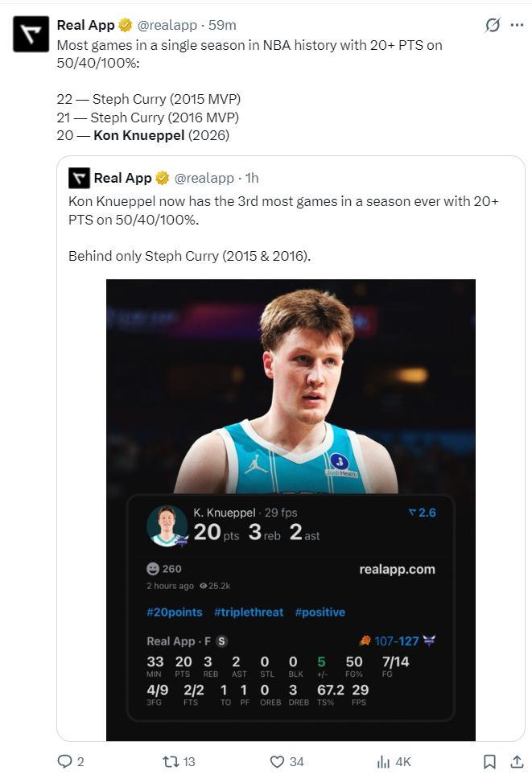View post analytics bar chart icon
Image resolution: width=532 pixels, height=775 pixels.
click(384, 761)
